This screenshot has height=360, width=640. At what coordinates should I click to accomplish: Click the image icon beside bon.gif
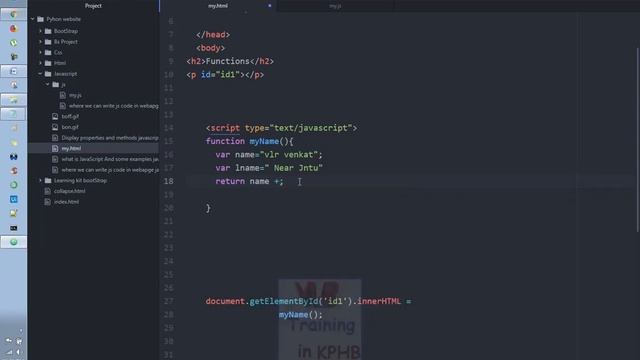pos(55,127)
